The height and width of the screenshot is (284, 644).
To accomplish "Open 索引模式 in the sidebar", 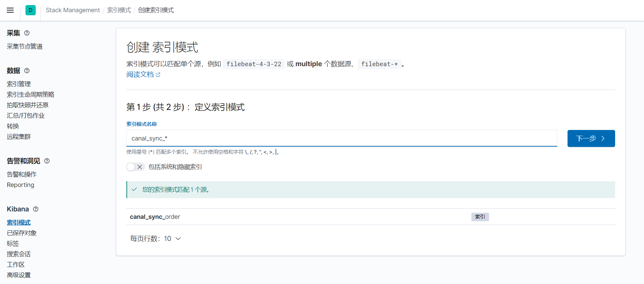I will (x=19, y=223).
